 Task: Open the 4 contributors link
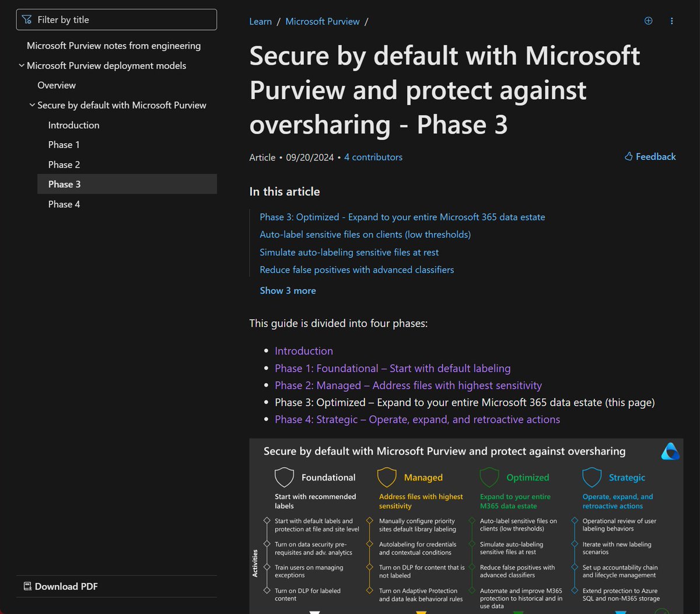(x=373, y=157)
